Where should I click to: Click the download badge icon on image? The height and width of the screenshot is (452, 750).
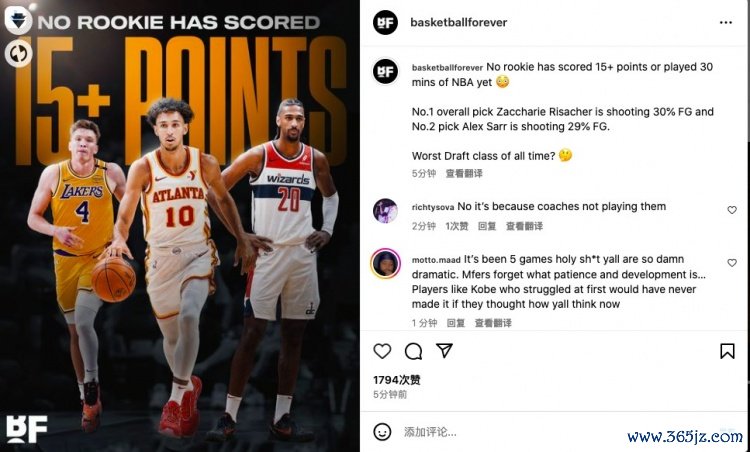18,20
